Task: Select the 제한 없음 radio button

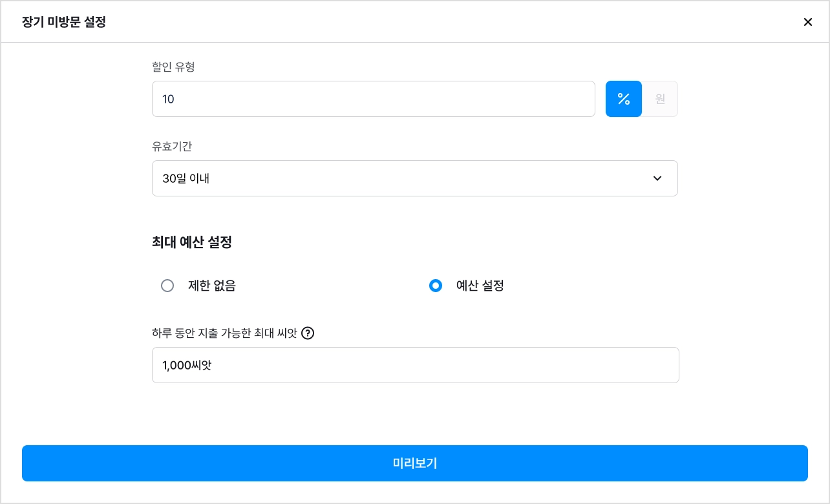Action: 167,286
